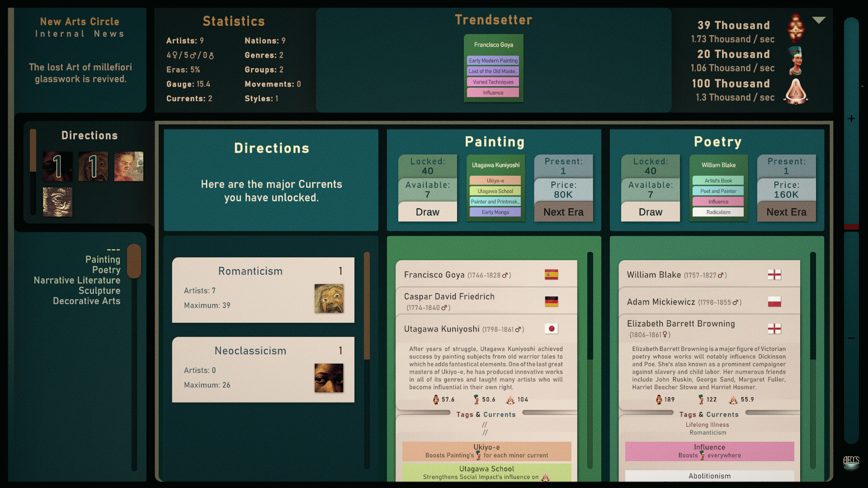Click the Polish flag beside Adam Mickiewicz
The height and width of the screenshot is (488, 868).
774,302
